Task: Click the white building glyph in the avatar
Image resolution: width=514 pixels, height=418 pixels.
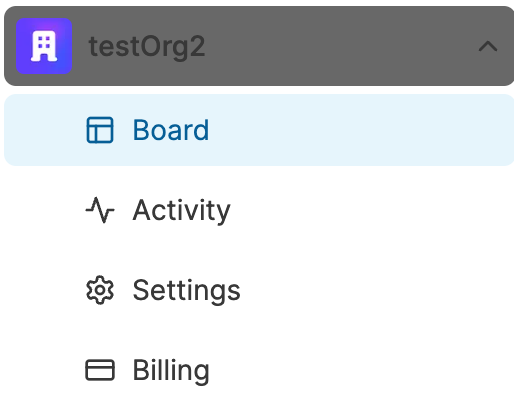Action: (x=44, y=46)
